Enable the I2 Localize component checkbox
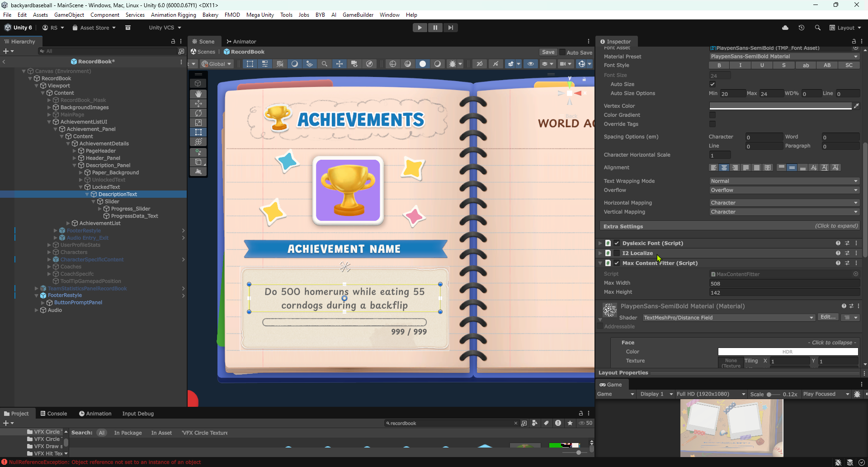The image size is (868, 467). click(617, 253)
